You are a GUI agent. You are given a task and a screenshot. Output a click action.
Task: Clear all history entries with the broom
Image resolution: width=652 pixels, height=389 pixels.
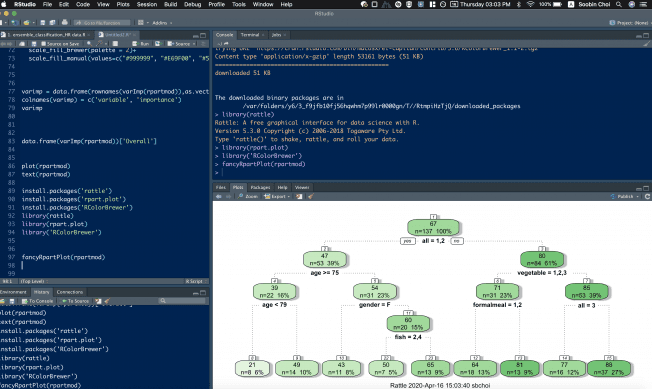pyautogui.click(x=107, y=301)
